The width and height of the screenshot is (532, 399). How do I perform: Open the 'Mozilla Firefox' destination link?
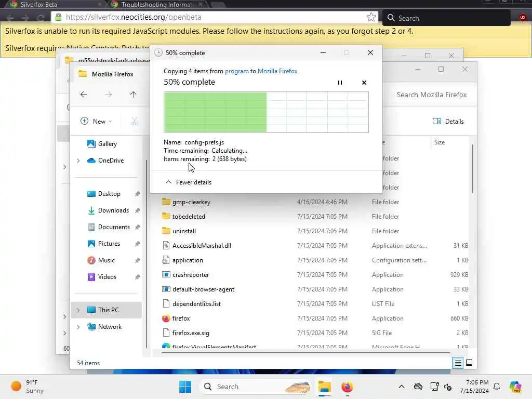[x=277, y=71]
